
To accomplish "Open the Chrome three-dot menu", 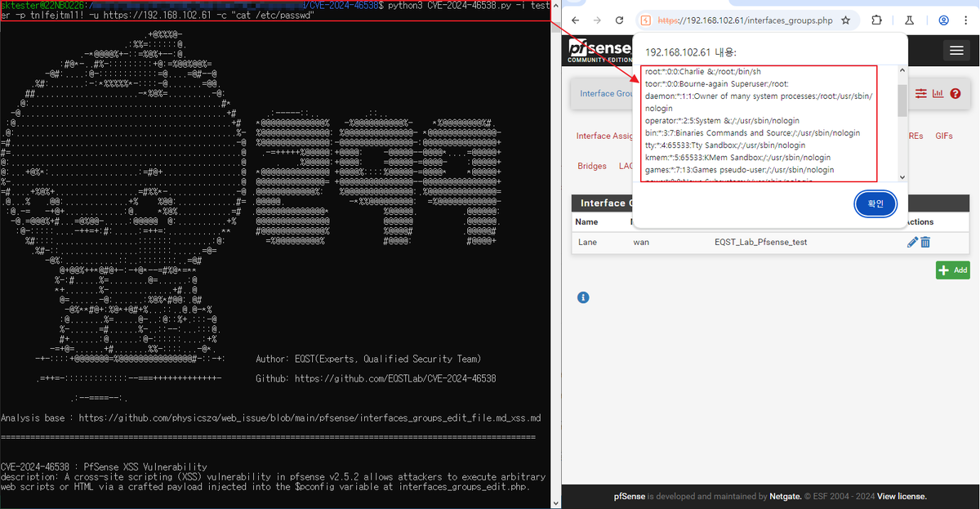I will [968, 20].
